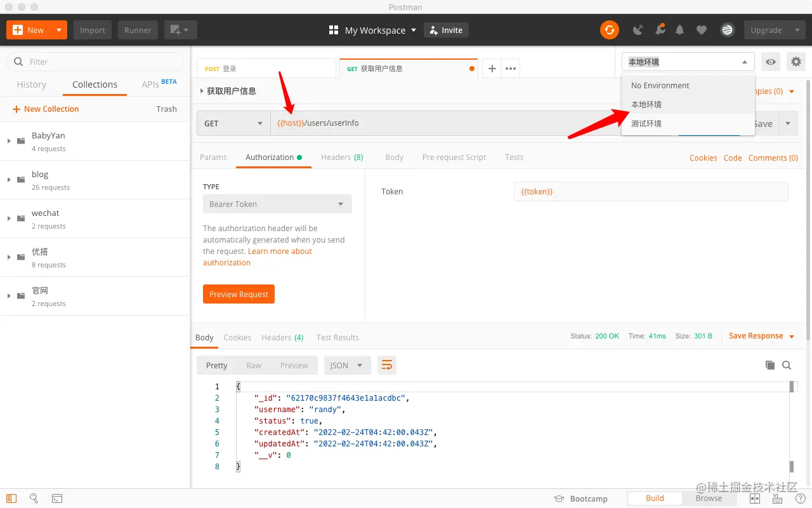Viewport: 812px width, 508px height.
Task: Click the wechat collection folder icon
Action: (21, 218)
